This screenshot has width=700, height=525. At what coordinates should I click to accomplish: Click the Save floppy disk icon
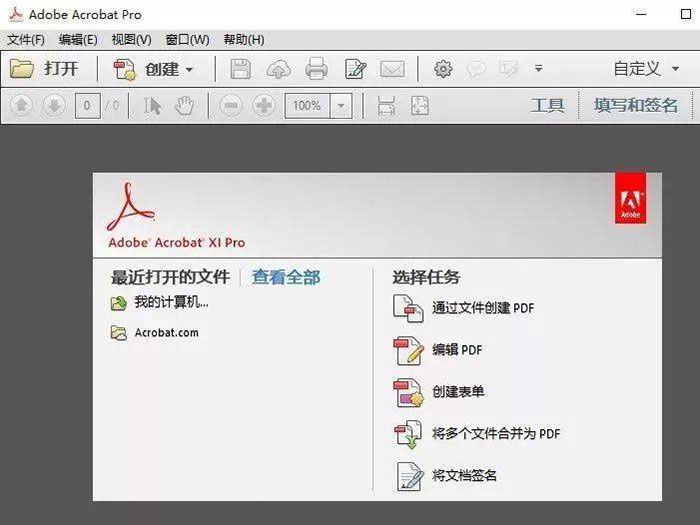click(x=241, y=69)
